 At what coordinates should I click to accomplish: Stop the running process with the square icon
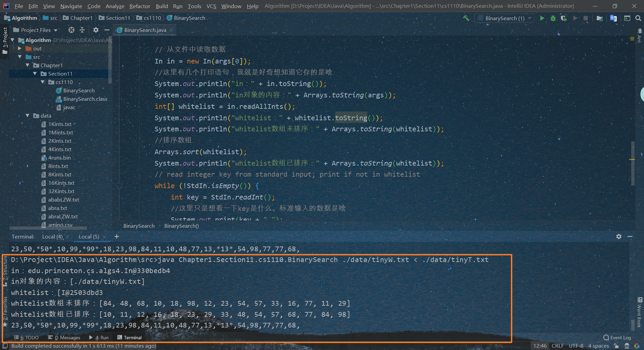(586, 18)
